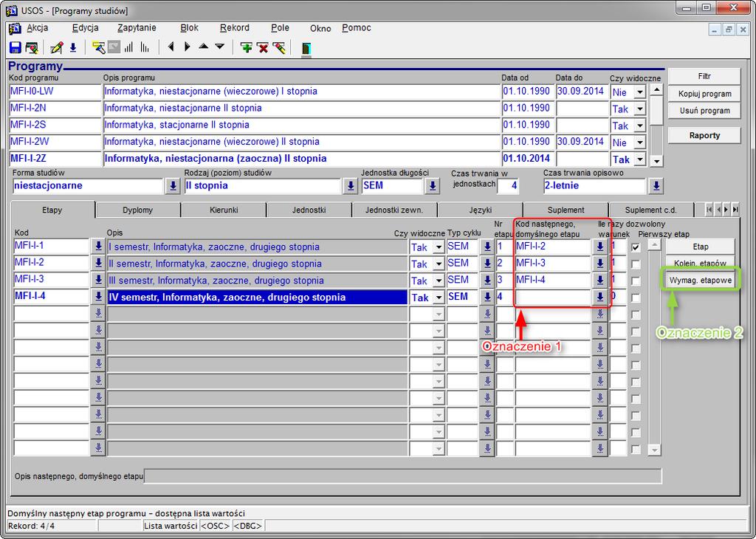The image size is (756, 539).
Task: Click the Kopiuj program button
Action: coord(704,94)
